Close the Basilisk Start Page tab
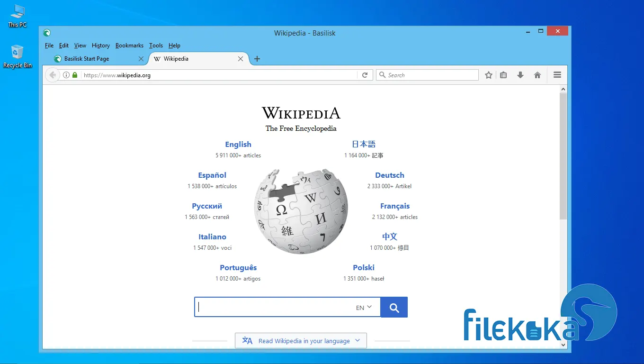644x364 pixels. pos(141,59)
